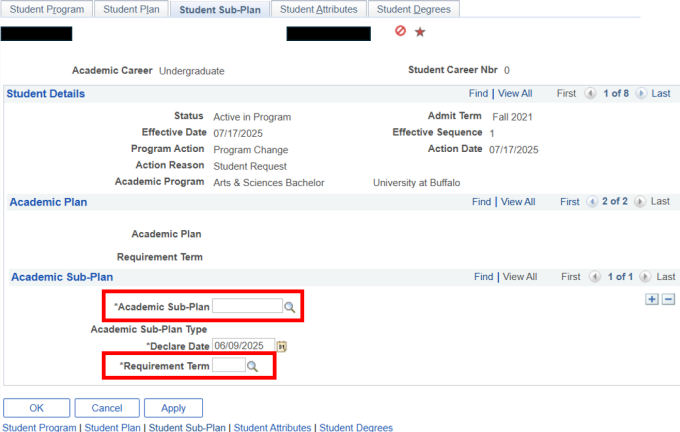
Task: Click the Requirement Term lookup magnifier icon
Action: 253,367
